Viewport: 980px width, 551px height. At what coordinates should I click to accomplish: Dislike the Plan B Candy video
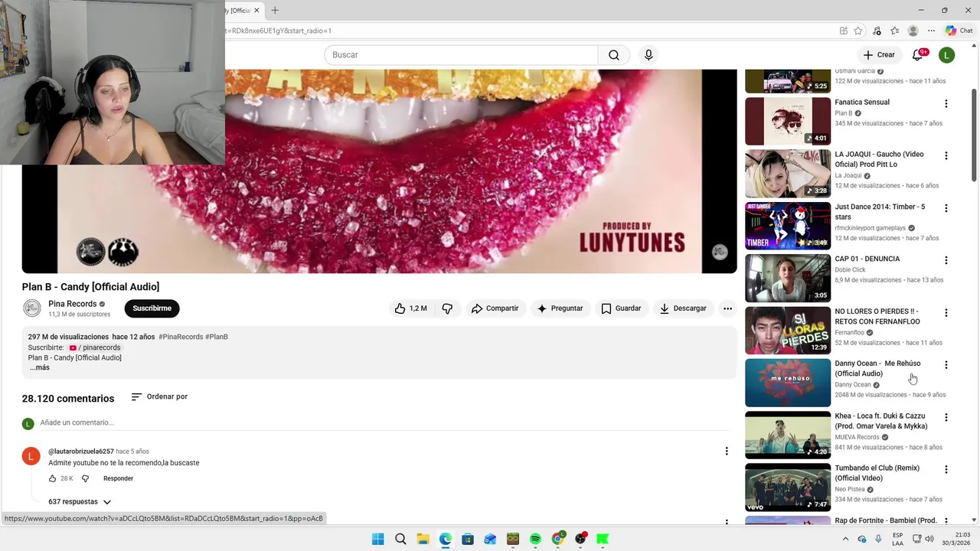pyautogui.click(x=448, y=308)
